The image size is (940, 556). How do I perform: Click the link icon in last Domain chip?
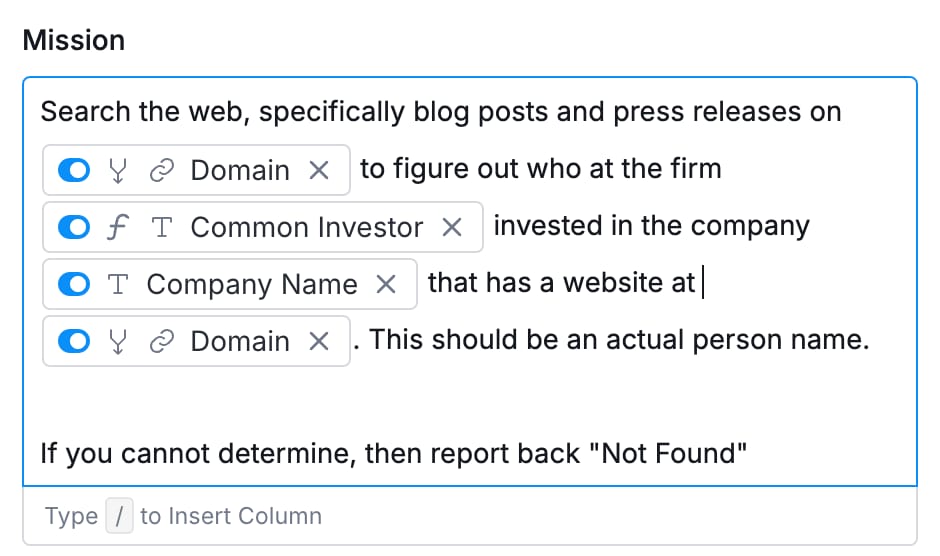click(162, 341)
